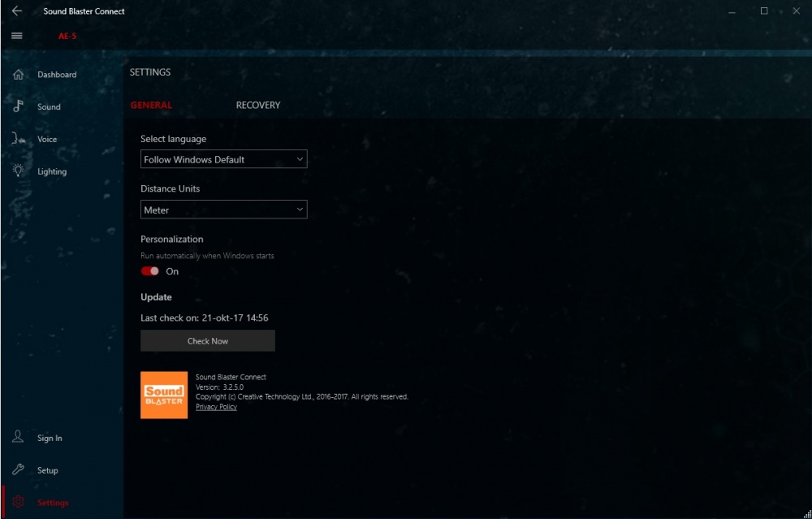Click the Personalization label
This screenshot has height=519, width=812.
(x=172, y=240)
